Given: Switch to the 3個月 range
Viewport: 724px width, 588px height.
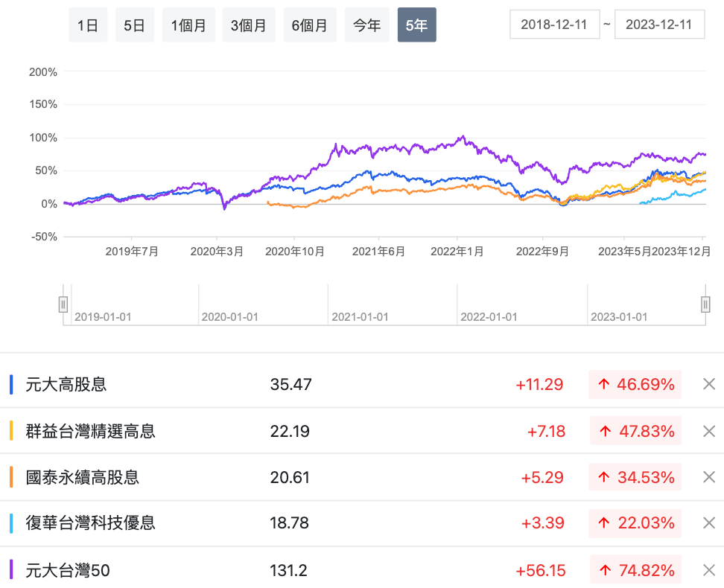Looking at the screenshot, I should [x=249, y=25].
